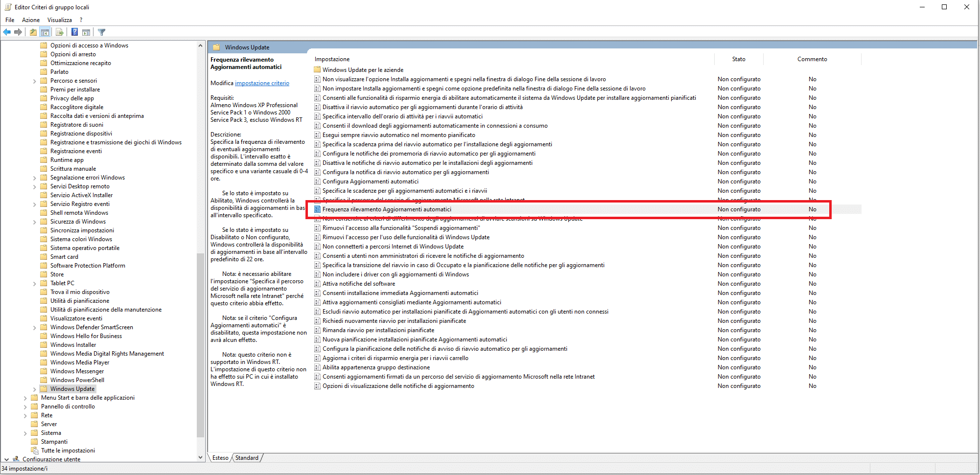Click tree scrollbar down arrow
This screenshot has height=475, width=980.
pyautogui.click(x=200, y=457)
